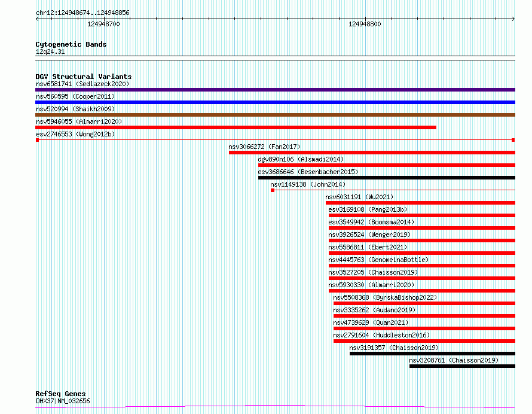Click nsv4445763 (GenomeinaBottle) variant label
The height and width of the screenshot is (414, 532).
coord(378,260)
